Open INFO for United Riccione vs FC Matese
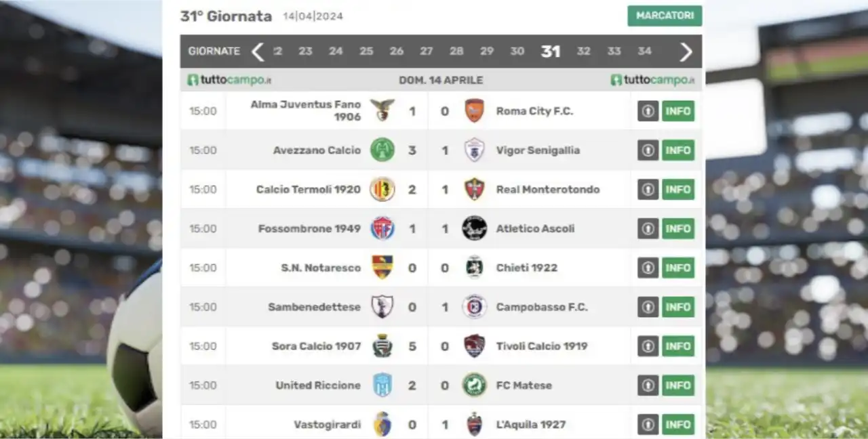This screenshot has width=868, height=439. pyautogui.click(x=678, y=385)
